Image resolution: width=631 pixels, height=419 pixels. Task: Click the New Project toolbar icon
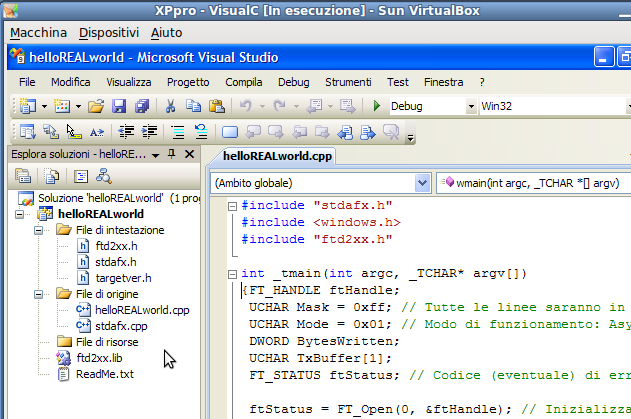28,106
